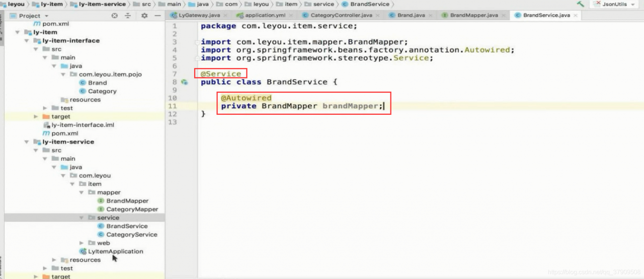Click line number 13 in the gutter

172,122
